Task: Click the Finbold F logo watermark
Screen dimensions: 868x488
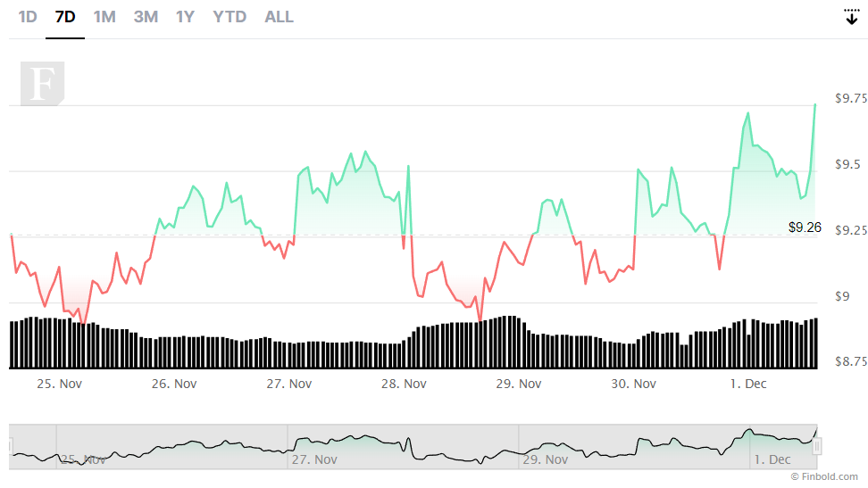Action: point(43,84)
